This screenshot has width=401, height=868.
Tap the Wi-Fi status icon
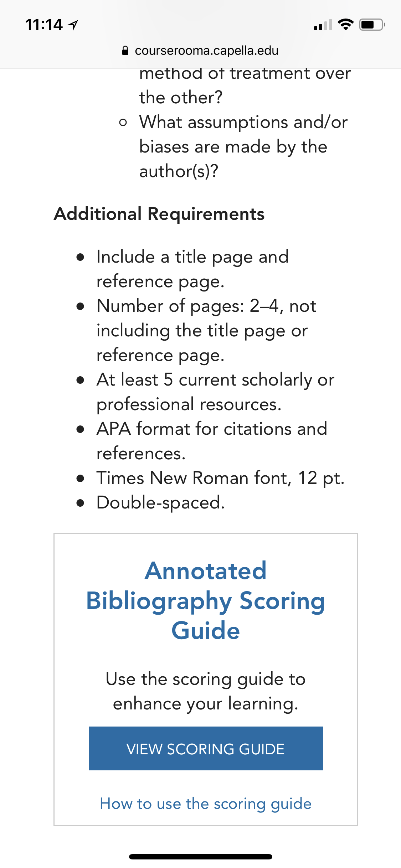345,25
